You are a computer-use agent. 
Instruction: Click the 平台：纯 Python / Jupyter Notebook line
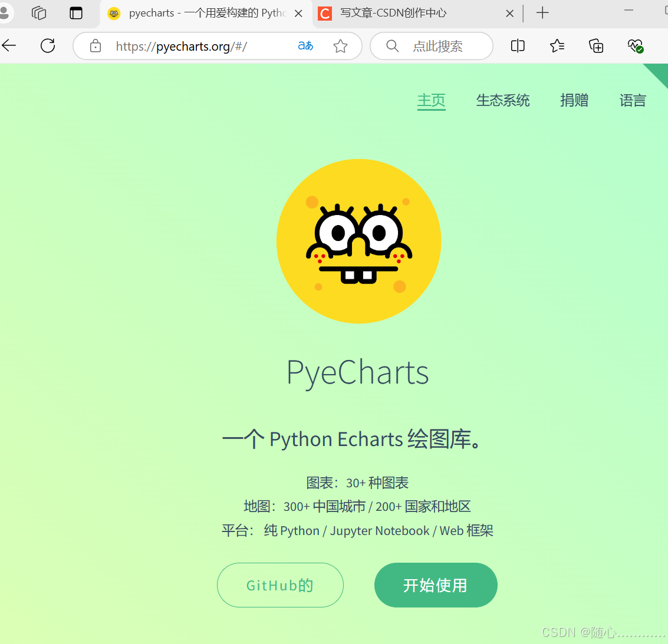click(x=357, y=530)
